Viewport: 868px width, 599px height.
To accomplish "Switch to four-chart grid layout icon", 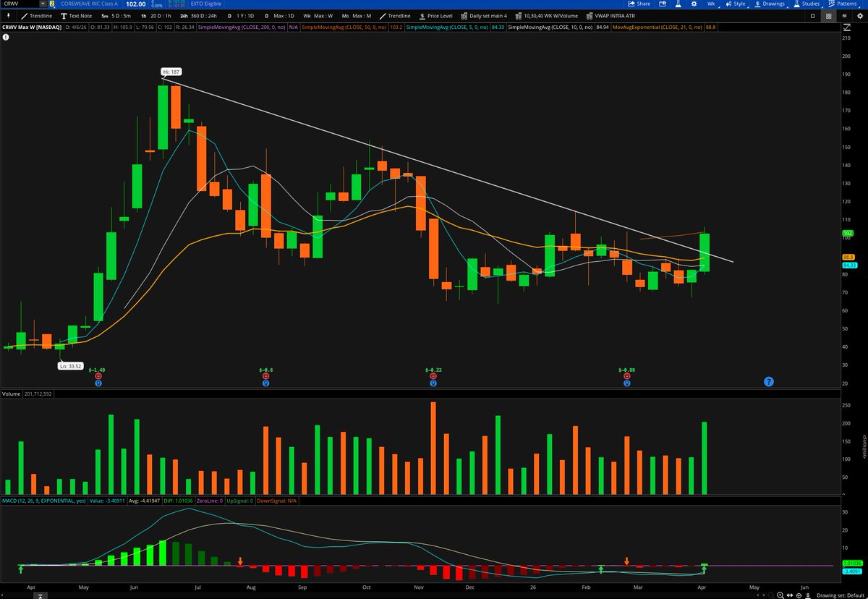I will click(x=828, y=16).
